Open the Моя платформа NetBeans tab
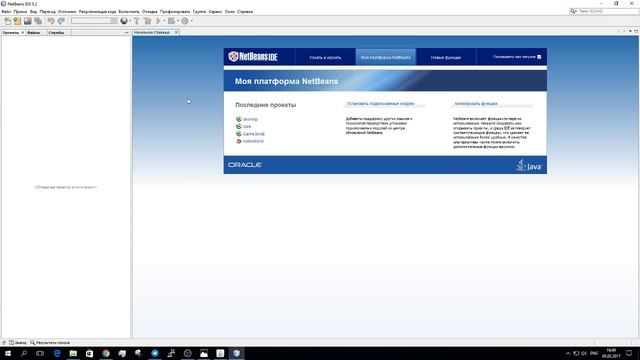Viewport: 640px width, 360px height. (x=386, y=58)
